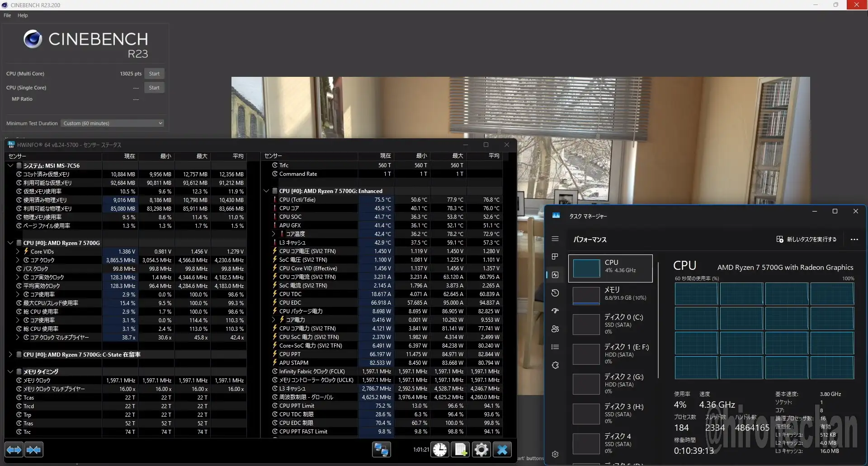Start CPU (Single Core) benchmark
The image size is (868, 466).
coord(154,88)
